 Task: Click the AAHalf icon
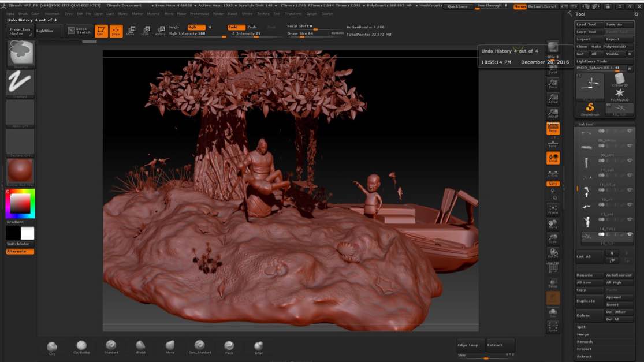[x=553, y=113]
